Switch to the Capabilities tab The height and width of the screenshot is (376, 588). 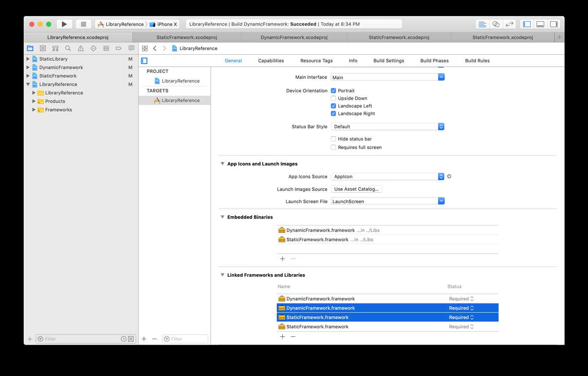(271, 60)
